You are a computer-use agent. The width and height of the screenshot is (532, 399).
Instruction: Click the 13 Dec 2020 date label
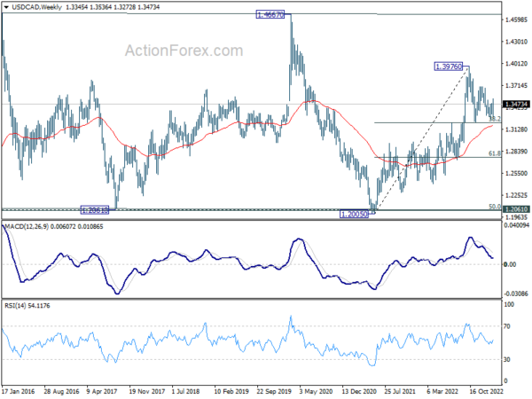click(359, 391)
